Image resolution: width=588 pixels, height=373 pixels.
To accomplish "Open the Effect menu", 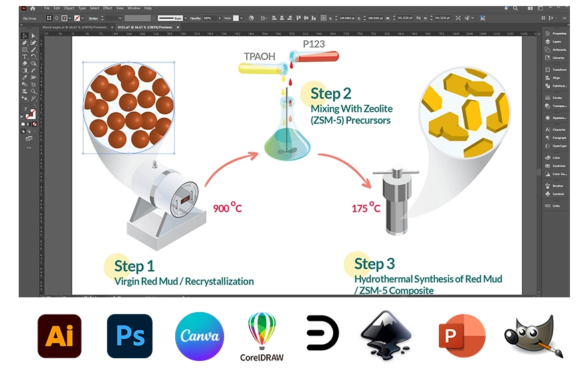I will coord(108,8).
